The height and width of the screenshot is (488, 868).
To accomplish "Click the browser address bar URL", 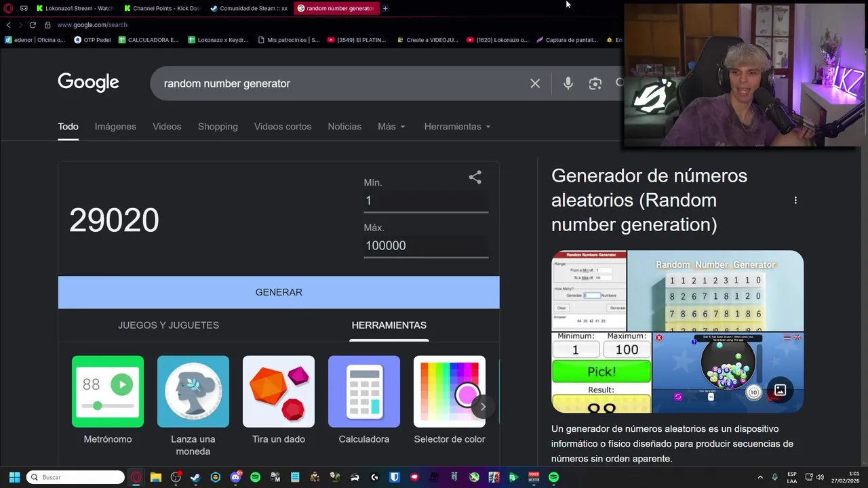I will click(x=92, y=25).
